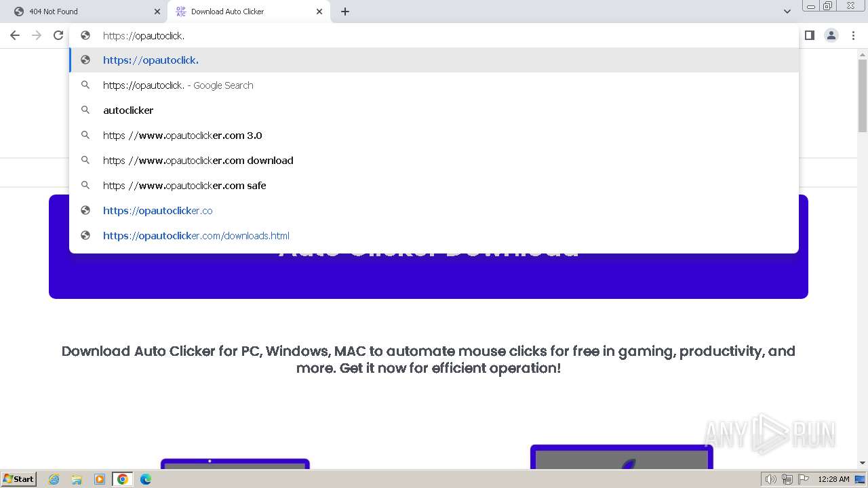Expand the tab search dropdown arrow
Viewport: 868px width, 488px height.
pyautogui.click(x=787, y=12)
